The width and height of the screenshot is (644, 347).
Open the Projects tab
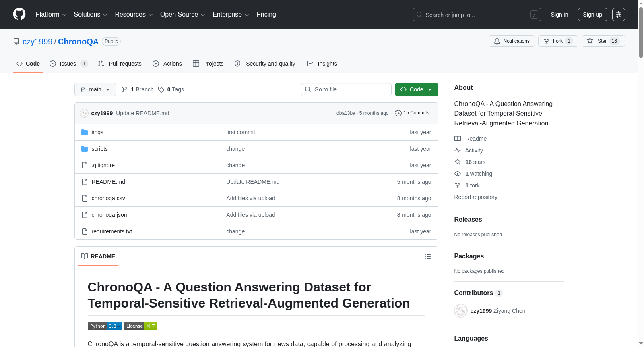pos(208,64)
